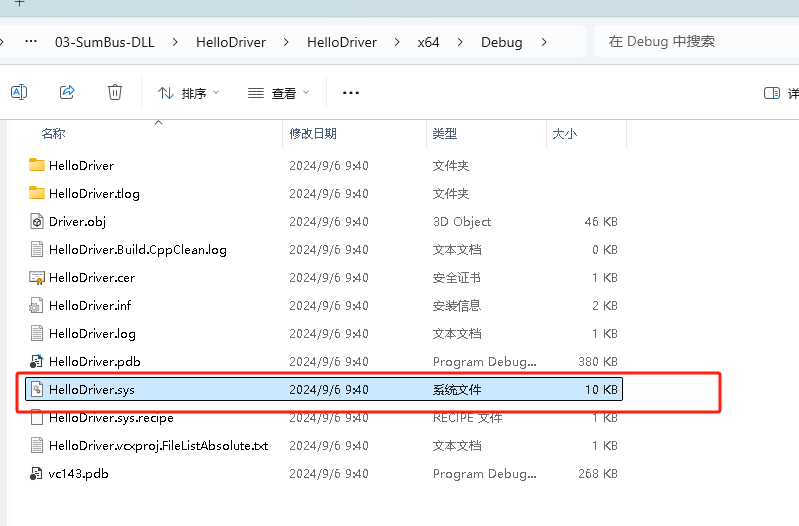The width and height of the screenshot is (799, 526).
Task: Sort by 修改日期 column header
Action: [313, 134]
